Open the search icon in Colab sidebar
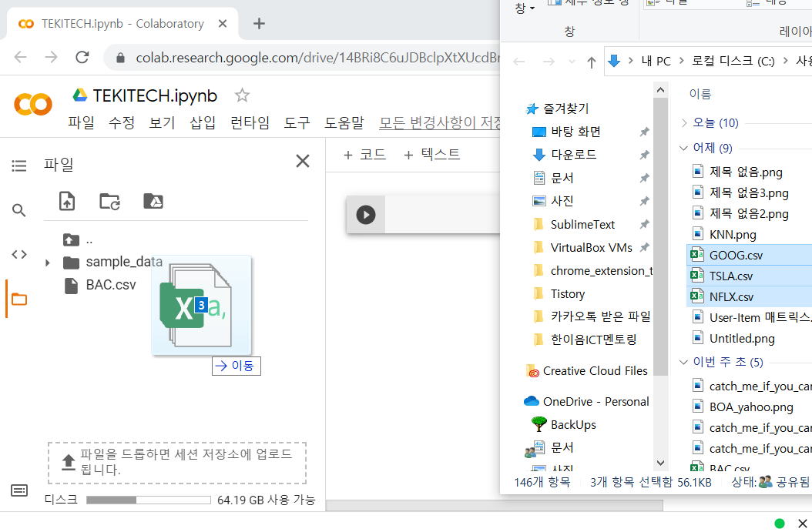The width and height of the screenshot is (812, 532). click(x=19, y=210)
